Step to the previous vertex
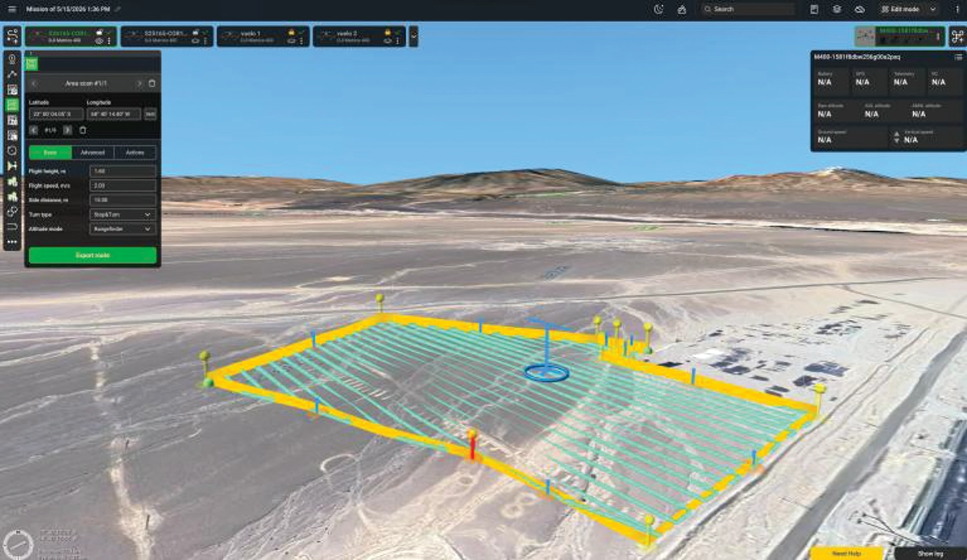The image size is (967, 560). pyautogui.click(x=34, y=130)
